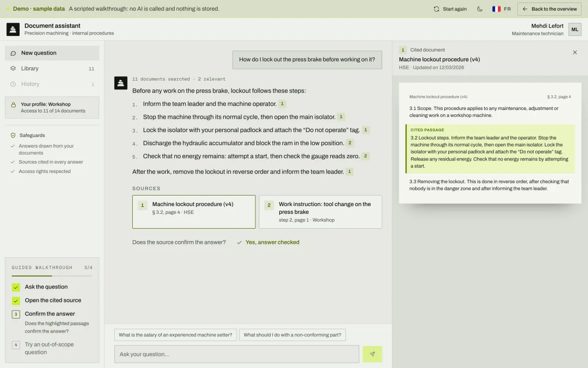Click 'Sources cited in every answer' safeguard
Image resolution: width=588 pixels, height=368 pixels.
coord(51,162)
